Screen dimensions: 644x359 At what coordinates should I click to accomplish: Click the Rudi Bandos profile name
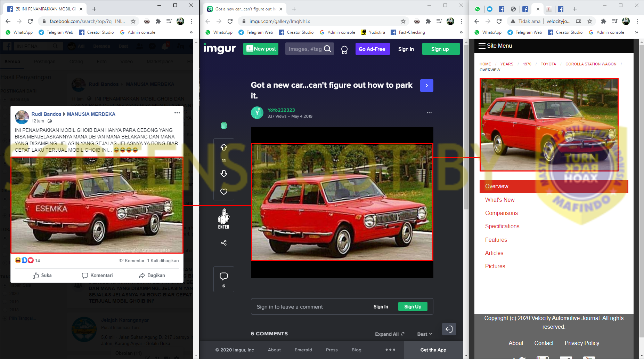(x=46, y=114)
